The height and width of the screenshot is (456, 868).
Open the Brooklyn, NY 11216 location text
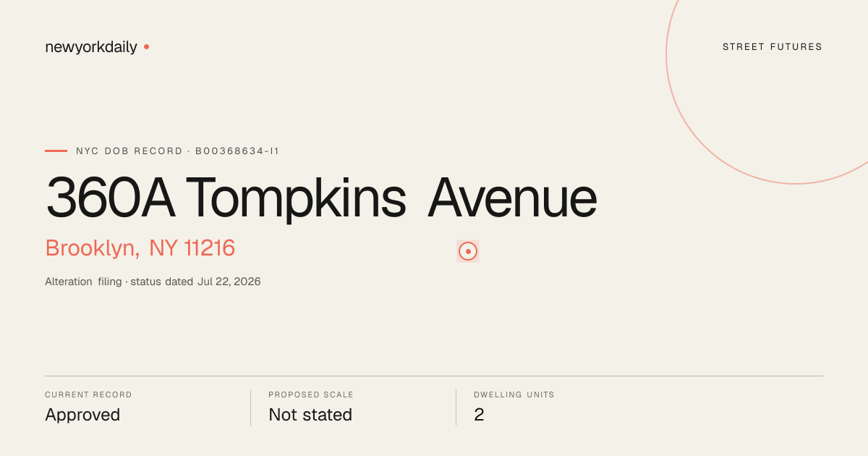click(x=140, y=248)
